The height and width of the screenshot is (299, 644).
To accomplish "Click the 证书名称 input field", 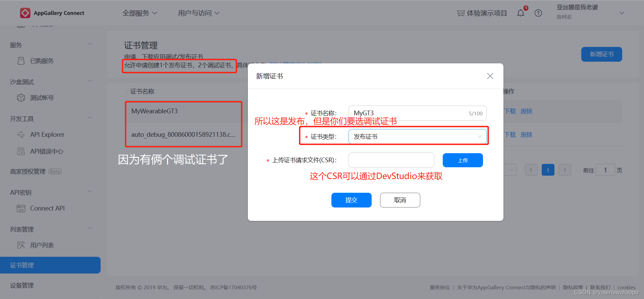I will click(418, 113).
